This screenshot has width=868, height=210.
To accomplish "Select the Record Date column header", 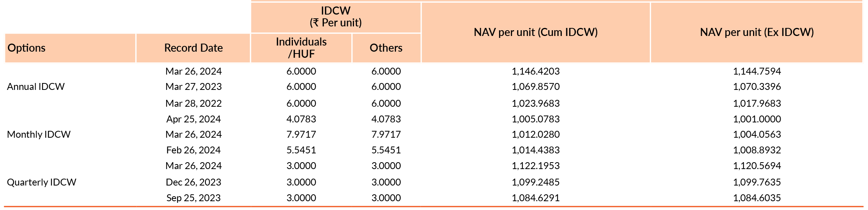I will (x=193, y=48).
